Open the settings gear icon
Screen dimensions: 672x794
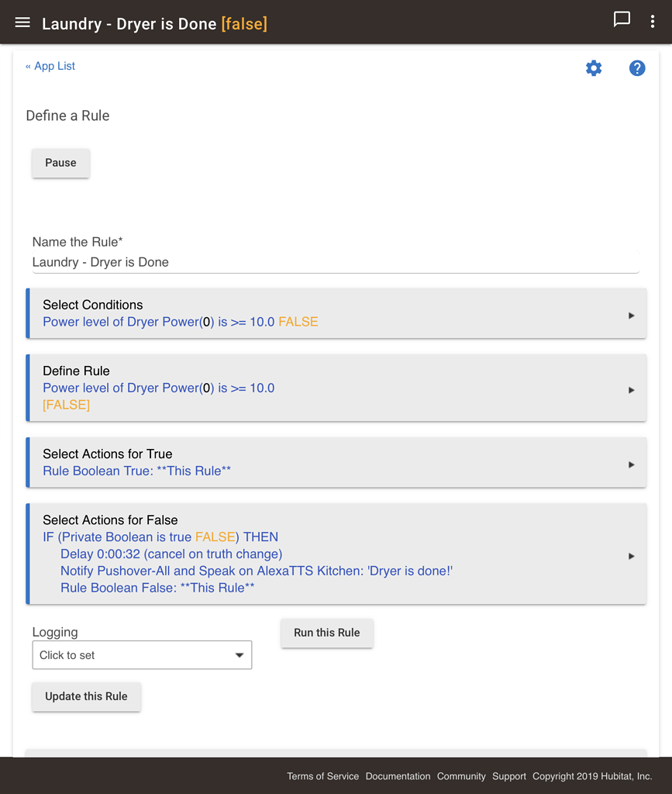click(594, 68)
